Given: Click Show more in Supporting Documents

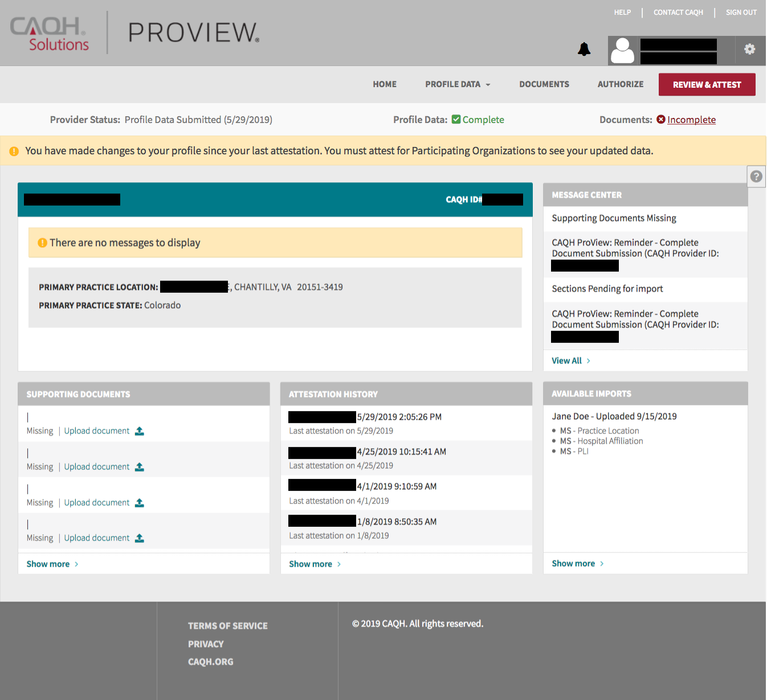Looking at the screenshot, I should pyautogui.click(x=48, y=564).
